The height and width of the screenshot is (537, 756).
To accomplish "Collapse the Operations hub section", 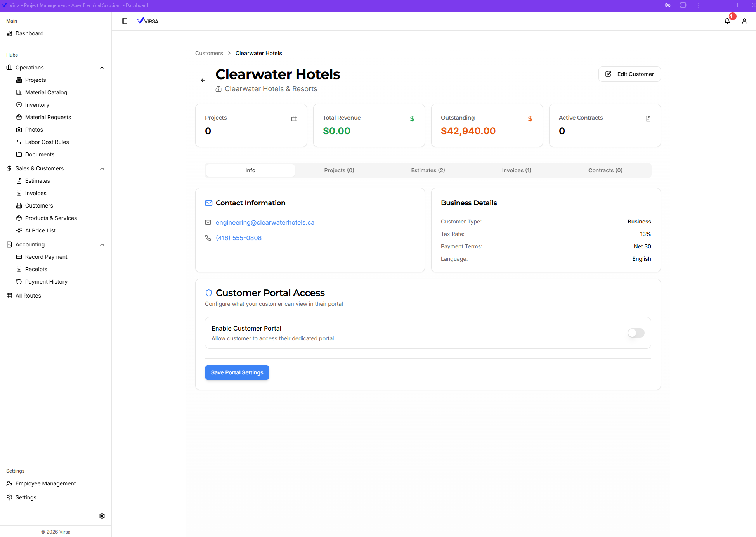I will point(102,68).
